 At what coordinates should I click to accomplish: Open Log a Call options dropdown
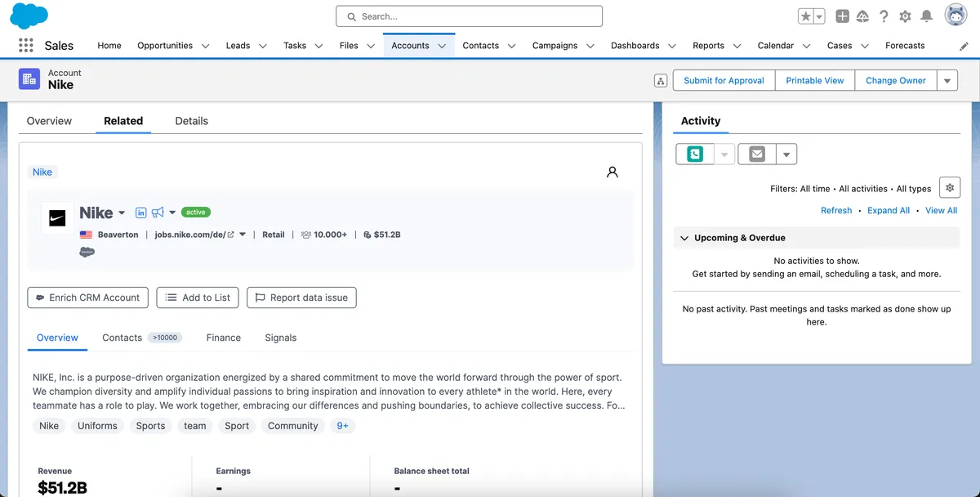click(724, 154)
